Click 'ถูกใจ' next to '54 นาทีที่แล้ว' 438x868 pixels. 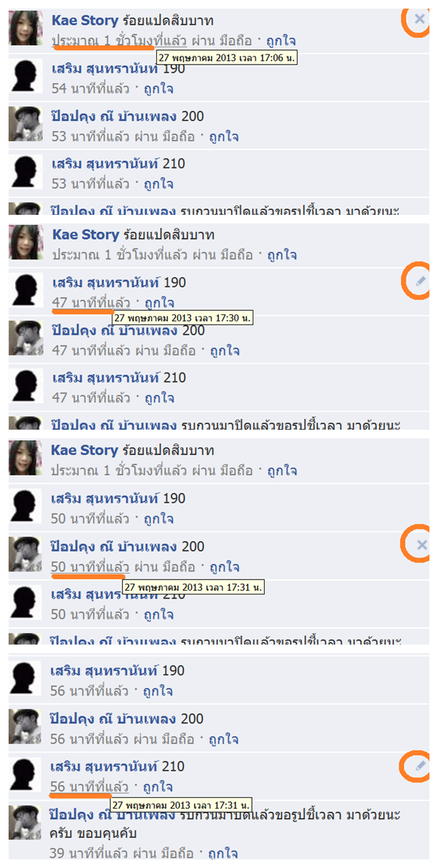pyautogui.click(x=157, y=89)
